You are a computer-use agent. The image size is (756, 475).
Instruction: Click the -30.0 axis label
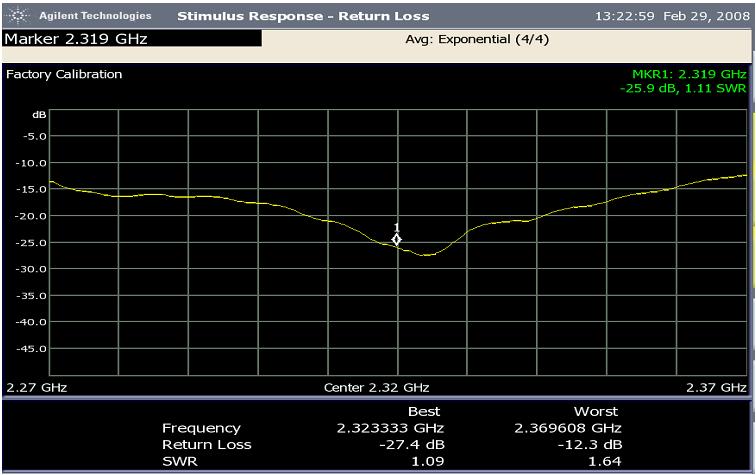click(x=31, y=269)
